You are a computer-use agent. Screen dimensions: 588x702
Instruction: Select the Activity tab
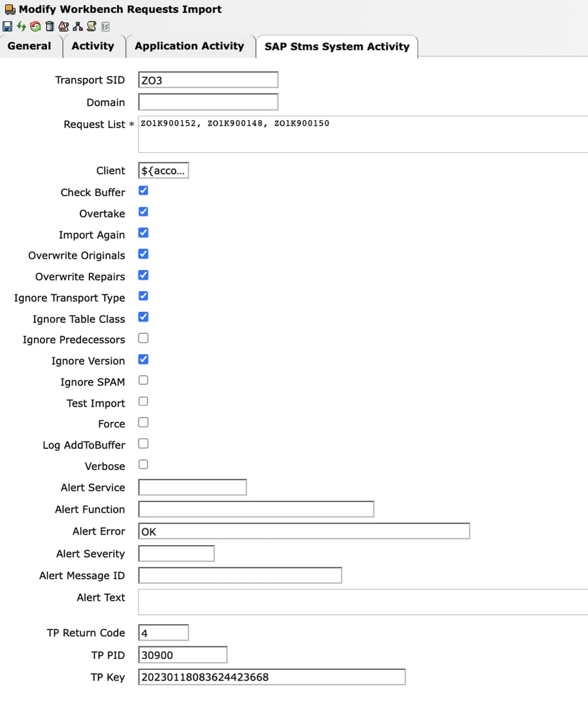(93, 46)
